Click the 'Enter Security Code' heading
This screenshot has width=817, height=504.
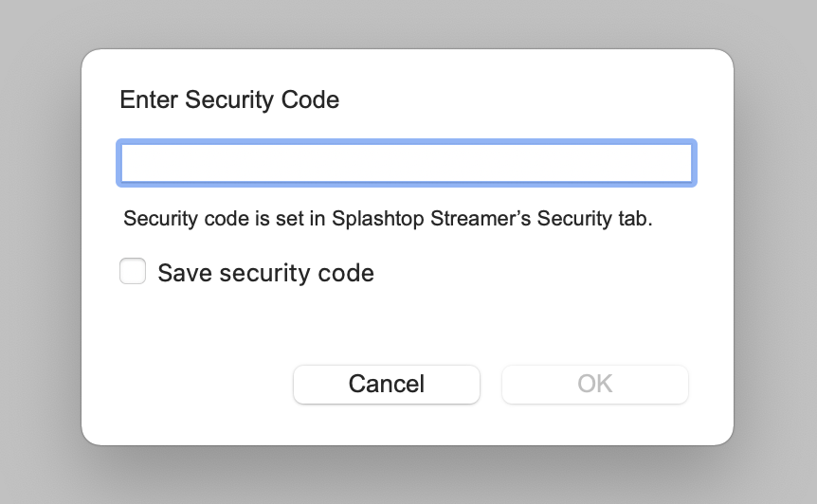pos(229,99)
